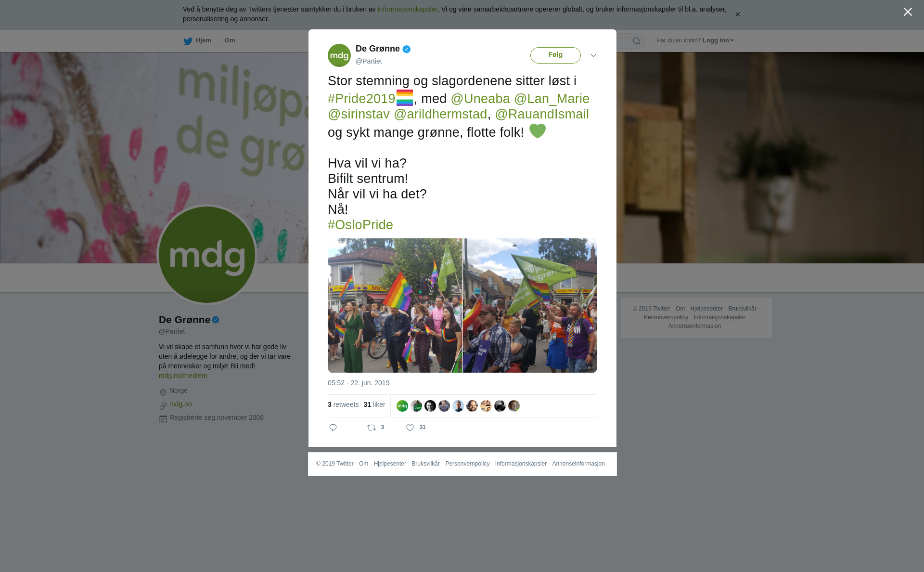The width and height of the screenshot is (924, 572).
Task: Dismiss the cookie notice banner
Action: (737, 14)
